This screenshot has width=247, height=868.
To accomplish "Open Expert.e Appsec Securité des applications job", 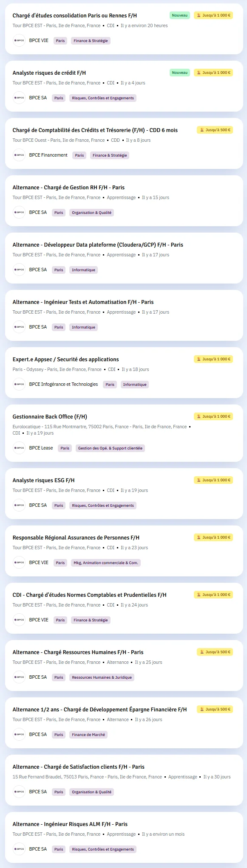I will pos(66,360).
